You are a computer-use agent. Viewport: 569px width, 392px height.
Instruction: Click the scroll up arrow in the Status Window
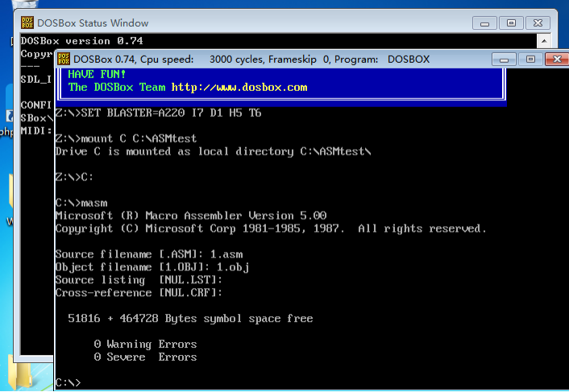click(x=544, y=41)
